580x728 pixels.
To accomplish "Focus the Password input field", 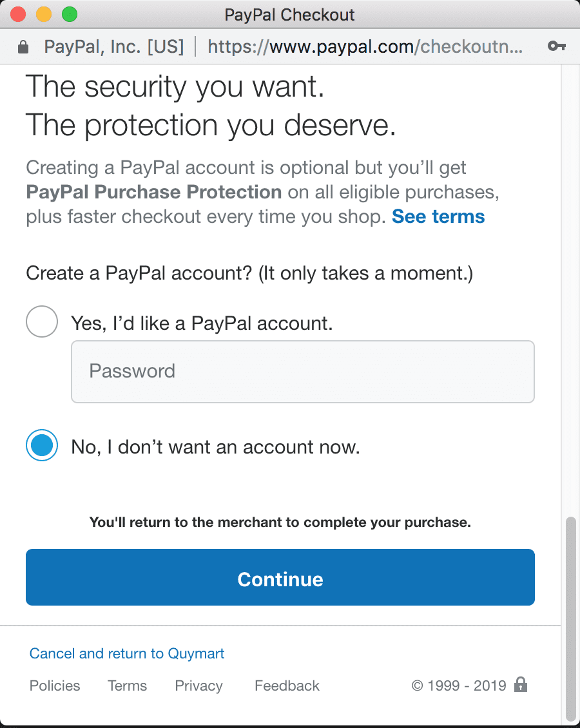I will pos(303,372).
